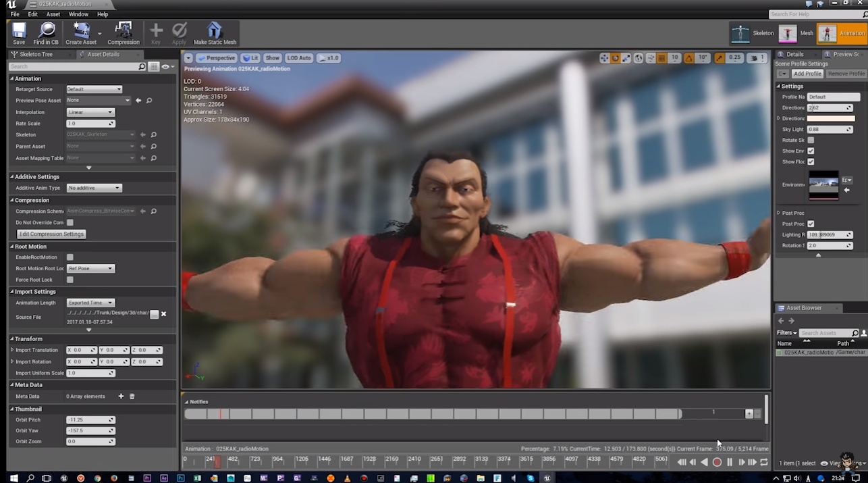Open Root Motion Root Lock dropdown
Screen dimensions: 868x483
click(90, 268)
